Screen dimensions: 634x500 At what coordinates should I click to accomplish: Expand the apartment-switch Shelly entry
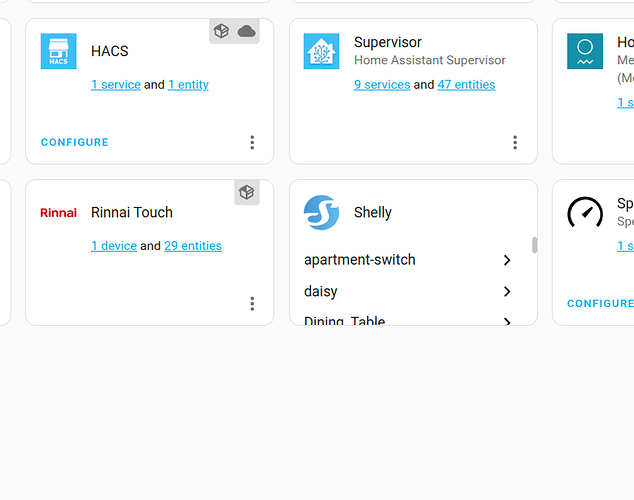(x=507, y=260)
